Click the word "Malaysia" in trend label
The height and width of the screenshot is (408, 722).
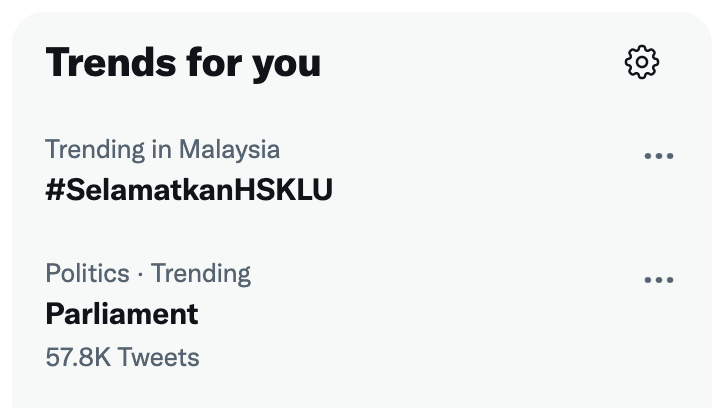(x=229, y=150)
